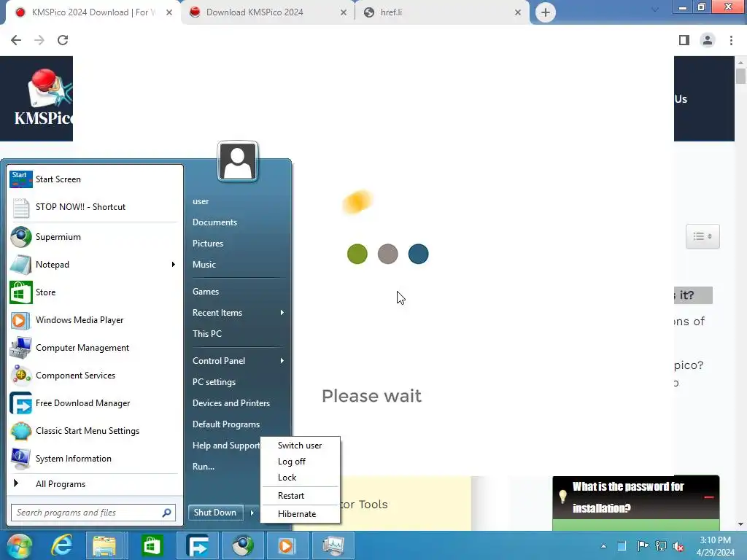Choose Hibernate from the power menu
The width and height of the screenshot is (747, 560).
(x=301, y=514)
